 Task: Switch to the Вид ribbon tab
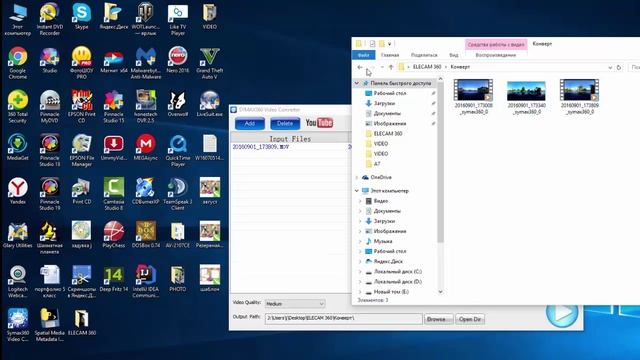(453, 55)
